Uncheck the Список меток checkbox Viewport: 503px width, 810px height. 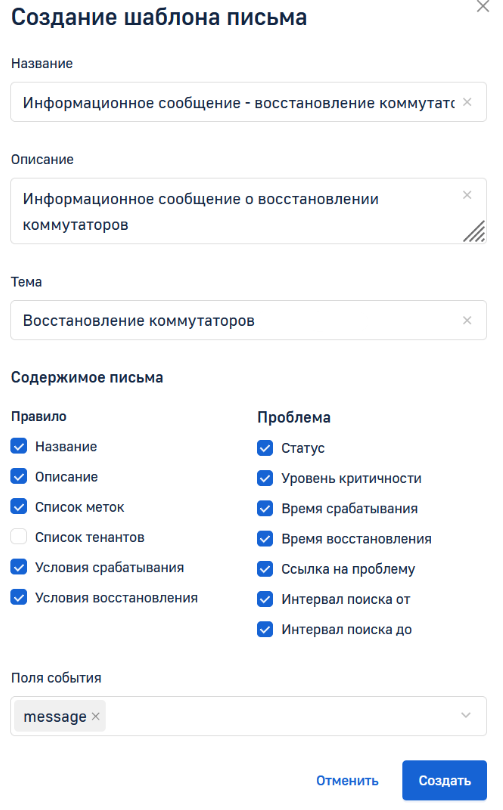(x=19, y=507)
